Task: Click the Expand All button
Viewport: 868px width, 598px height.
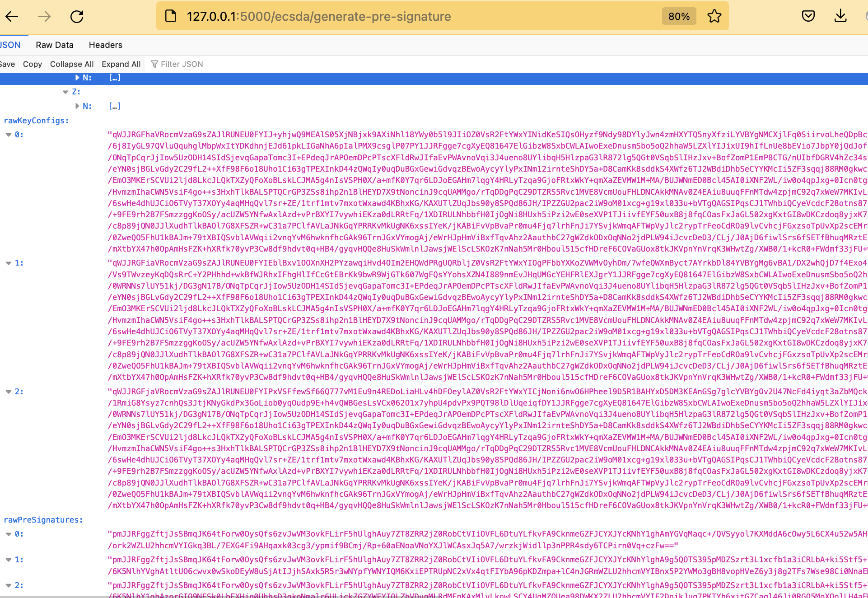Action: click(x=121, y=64)
